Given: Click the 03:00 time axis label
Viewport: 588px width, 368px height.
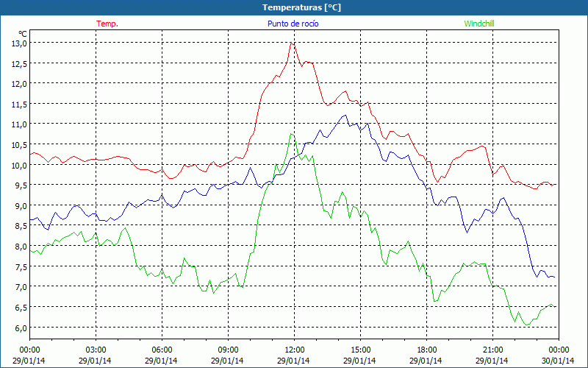Looking at the screenshot, I should coord(96,350).
